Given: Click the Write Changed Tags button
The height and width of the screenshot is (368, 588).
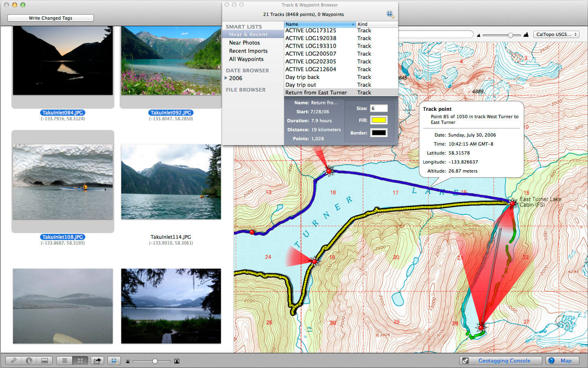Looking at the screenshot, I should tap(51, 18).
